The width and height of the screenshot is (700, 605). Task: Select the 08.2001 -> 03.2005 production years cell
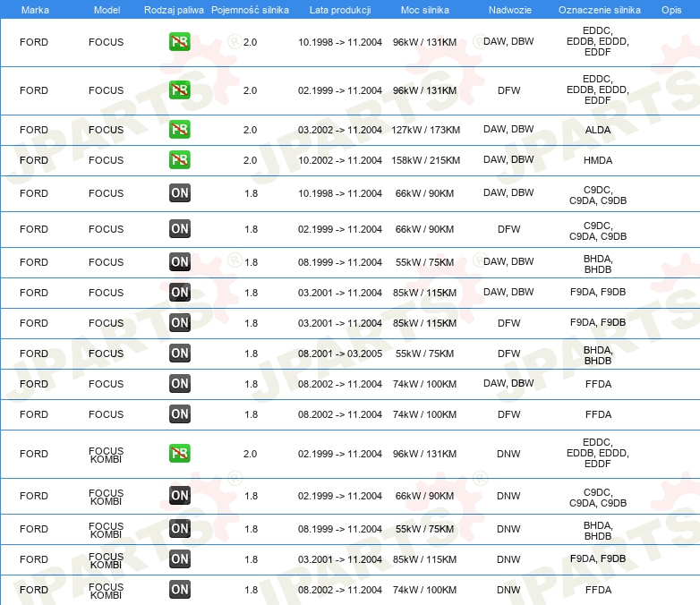pos(340,354)
